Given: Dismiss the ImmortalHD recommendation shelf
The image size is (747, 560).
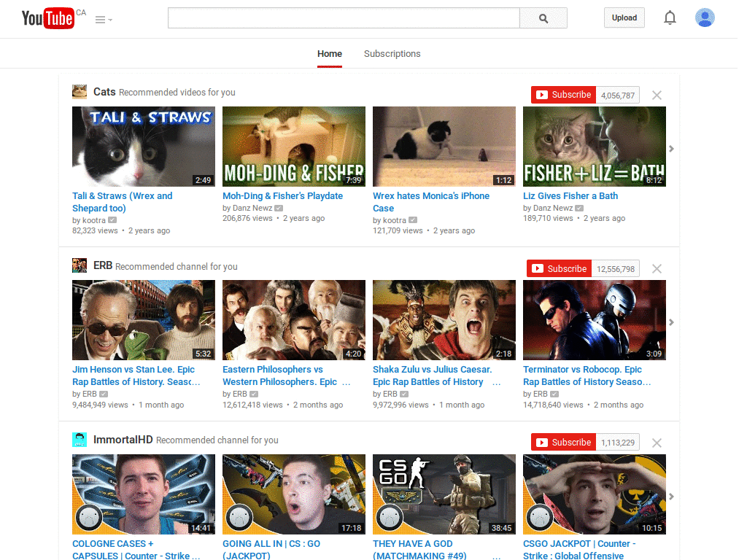Looking at the screenshot, I should pos(657,443).
